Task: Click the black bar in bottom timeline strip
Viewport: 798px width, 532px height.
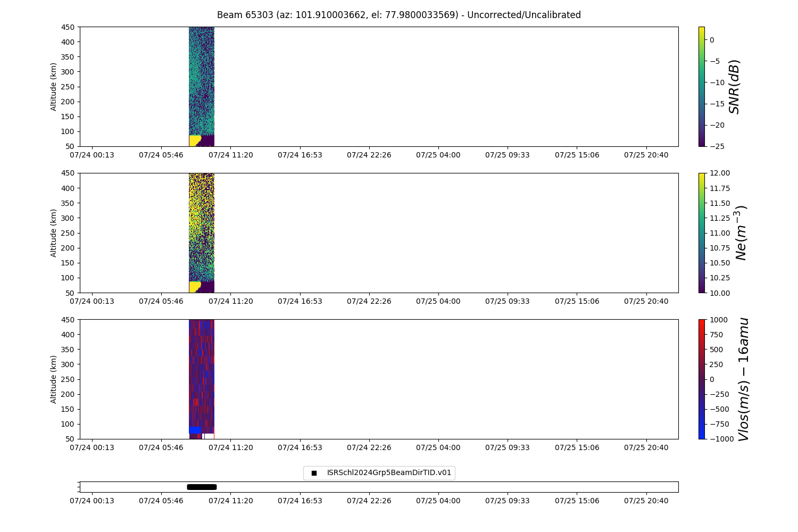Action: click(x=202, y=487)
